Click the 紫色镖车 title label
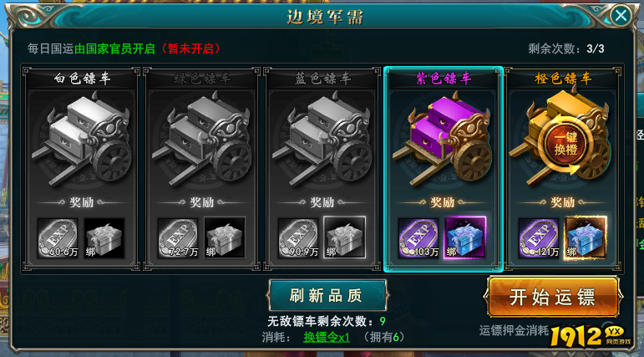Screen dimensions: 644x357 coord(443,78)
